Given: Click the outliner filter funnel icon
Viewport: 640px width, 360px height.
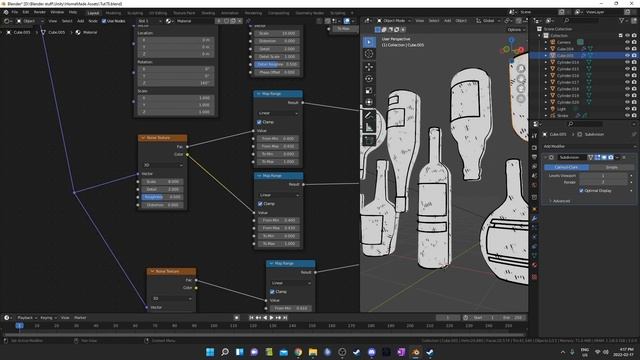Looking at the screenshot, I should pyautogui.click(x=622, y=20).
